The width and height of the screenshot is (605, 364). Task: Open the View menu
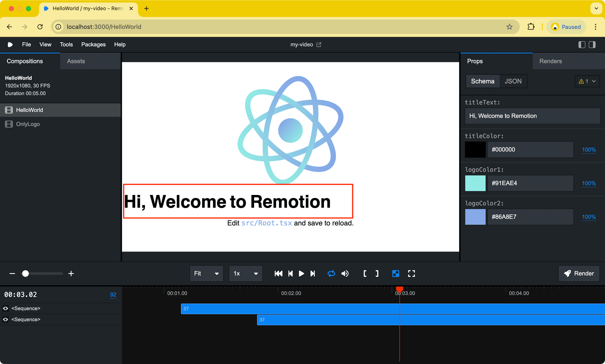pos(45,44)
